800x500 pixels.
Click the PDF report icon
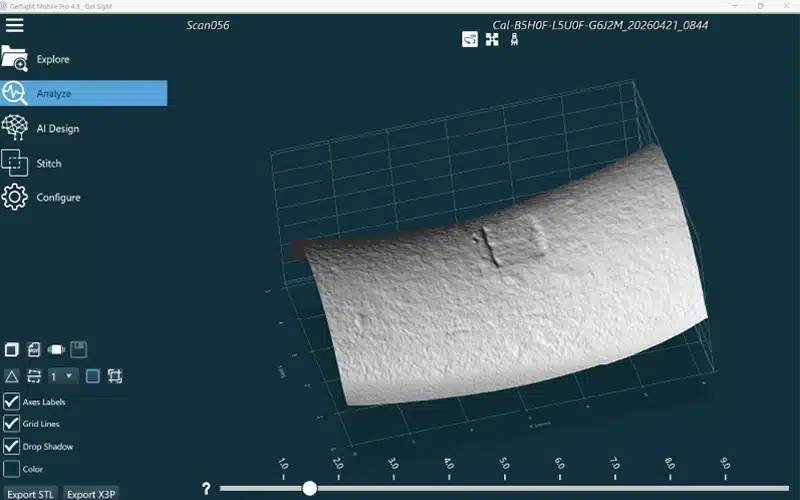34,349
